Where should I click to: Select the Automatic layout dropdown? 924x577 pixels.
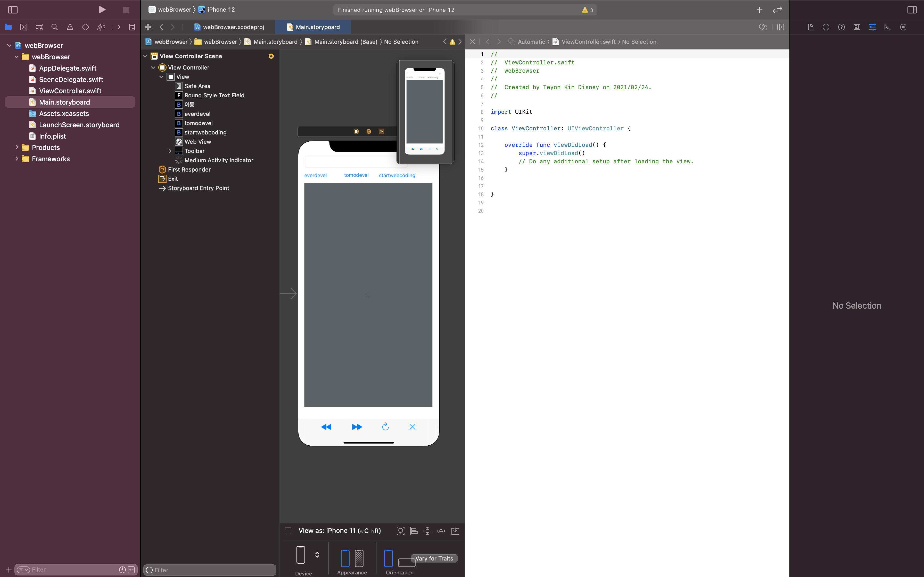click(532, 41)
